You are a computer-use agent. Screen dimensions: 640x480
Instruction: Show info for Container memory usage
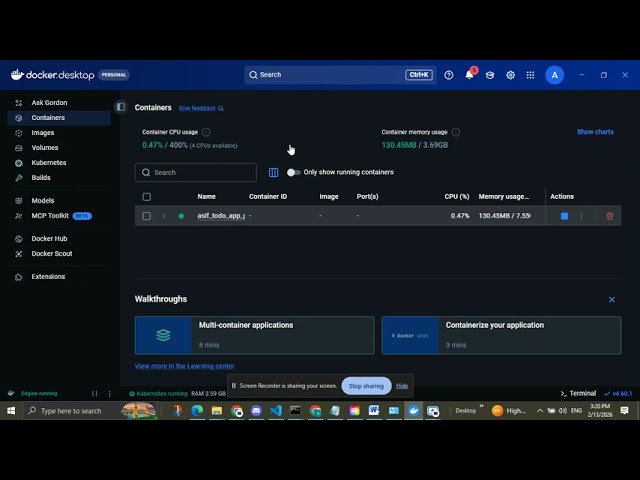click(x=456, y=132)
